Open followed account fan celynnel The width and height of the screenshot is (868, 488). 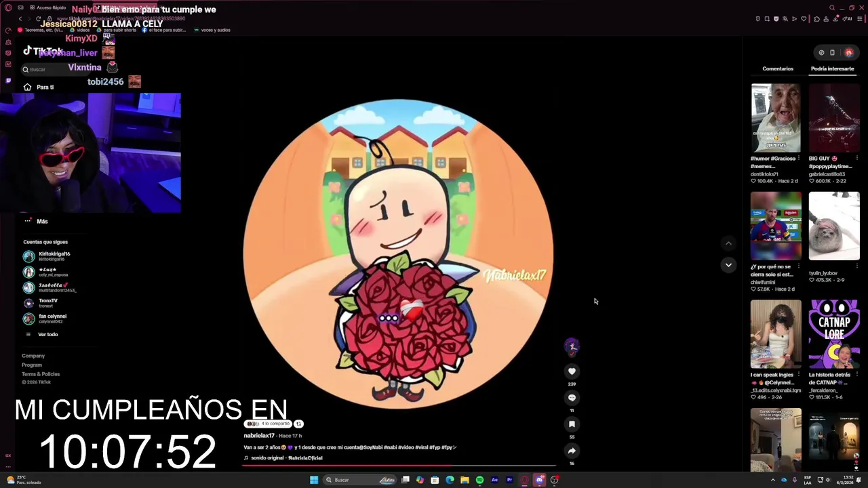45,319
